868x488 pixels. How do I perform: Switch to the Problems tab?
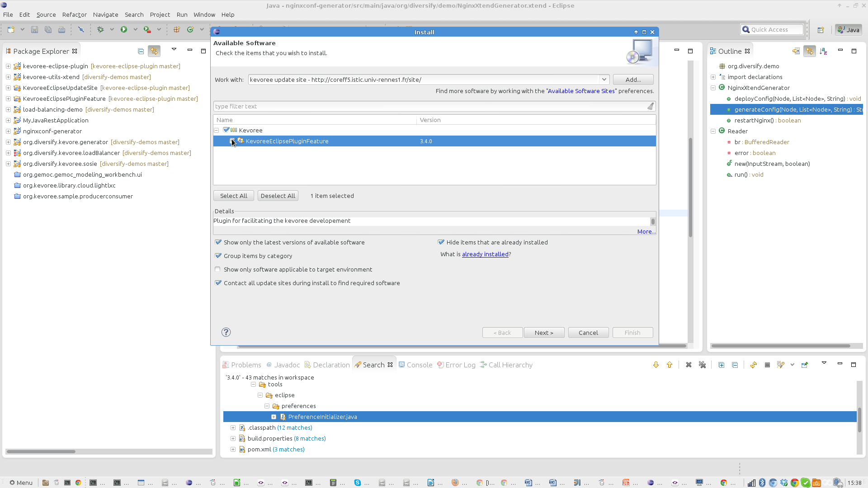(241, 365)
